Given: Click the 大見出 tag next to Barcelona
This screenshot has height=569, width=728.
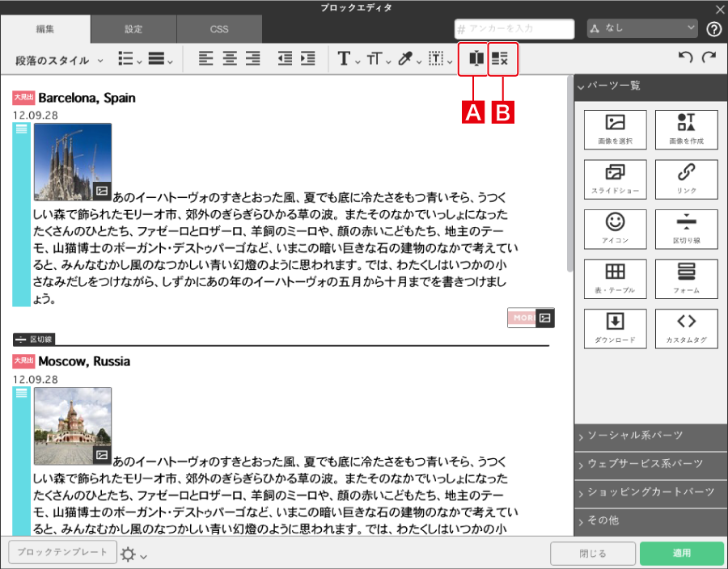Looking at the screenshot, I should [23, 97].
